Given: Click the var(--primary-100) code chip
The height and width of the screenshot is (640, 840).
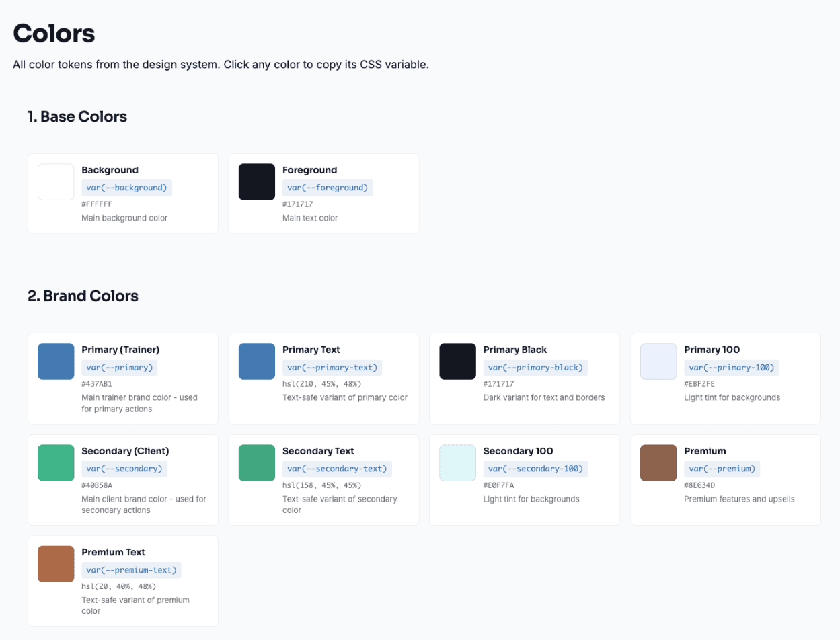Looking at the screenshot, I should coord(732,368).
